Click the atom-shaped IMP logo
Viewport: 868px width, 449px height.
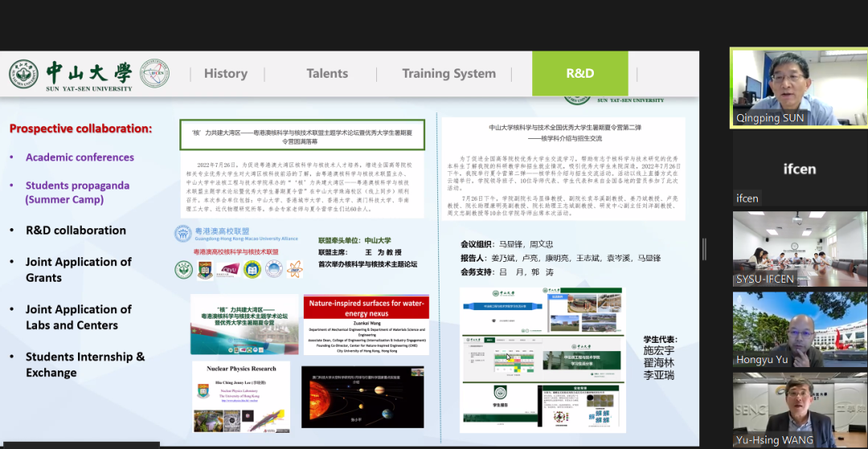tap(295, 270)
